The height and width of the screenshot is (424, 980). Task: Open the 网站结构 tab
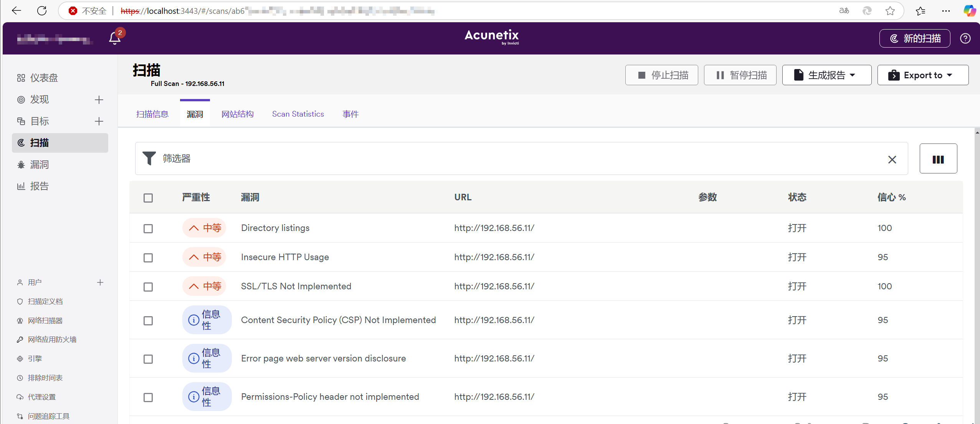[237, 114]
